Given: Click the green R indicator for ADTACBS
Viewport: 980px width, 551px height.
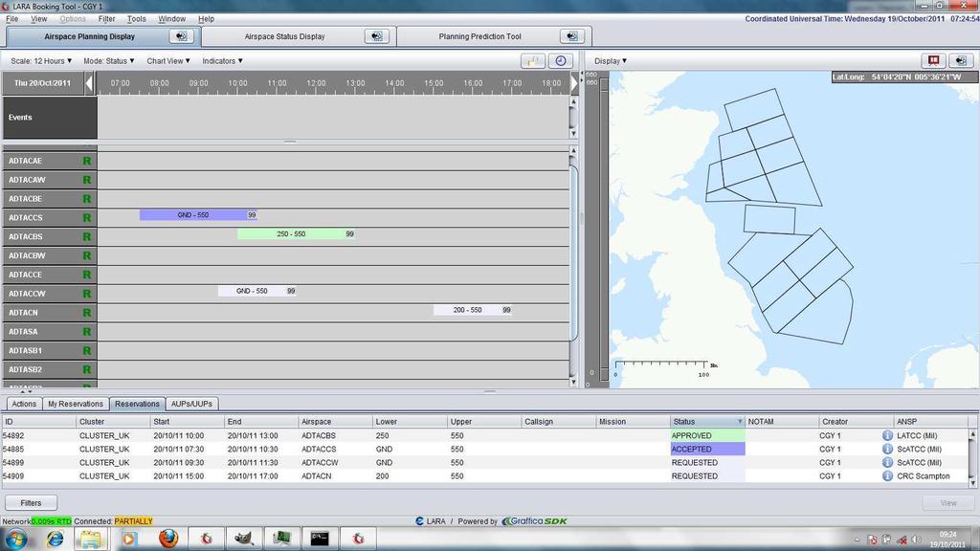Looking at the screenshot, I should [87, 237].
